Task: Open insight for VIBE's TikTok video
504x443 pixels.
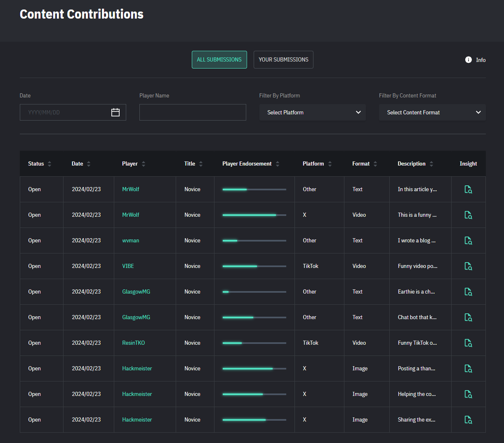Action: (x=468, y=266)
